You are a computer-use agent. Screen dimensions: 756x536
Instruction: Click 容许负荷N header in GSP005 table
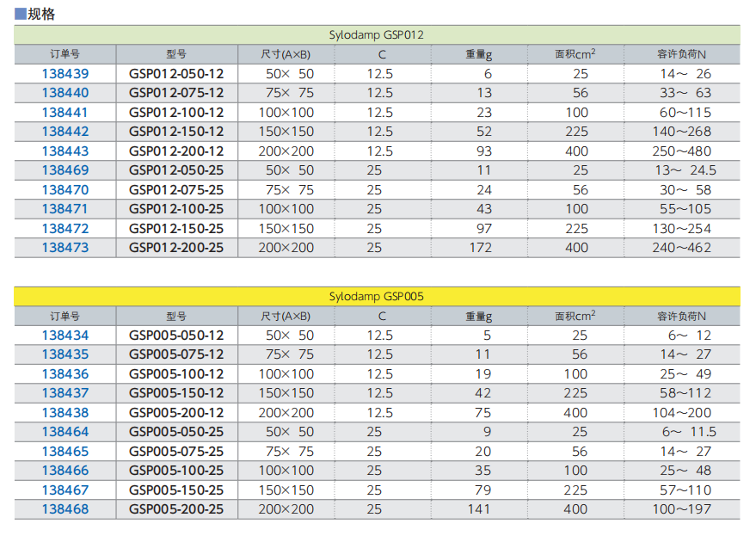681,316
